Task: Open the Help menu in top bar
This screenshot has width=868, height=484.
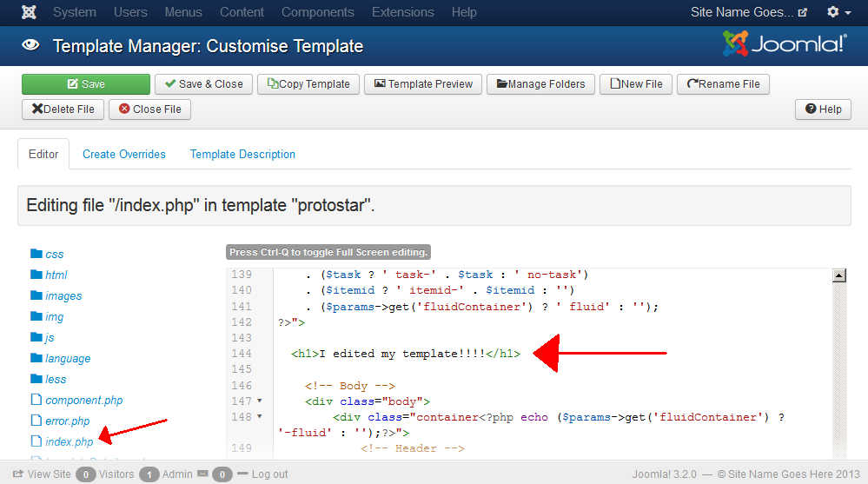Action: pyautogui.click(x=464, y=12)
